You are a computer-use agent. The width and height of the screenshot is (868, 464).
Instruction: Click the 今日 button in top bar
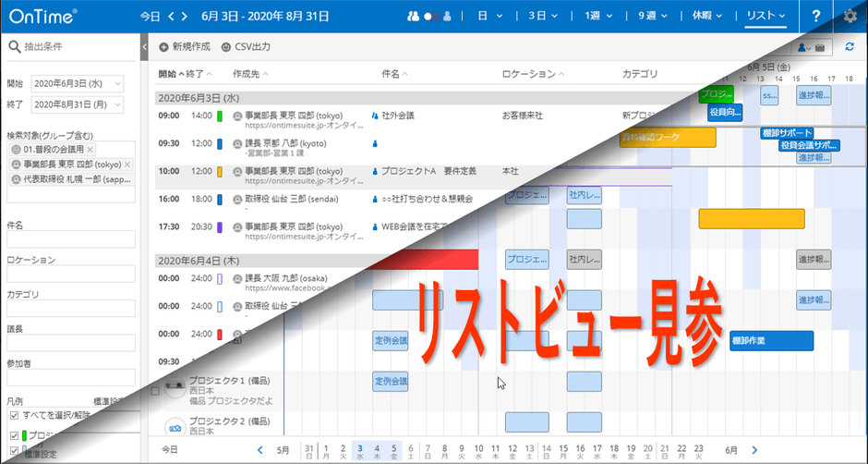pyautogui.click(x=150, y=16)
